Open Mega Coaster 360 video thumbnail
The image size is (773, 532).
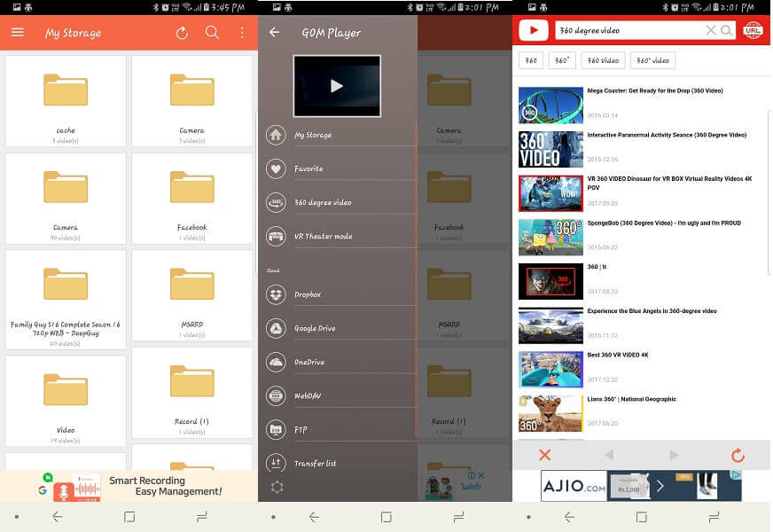tap(550, 105)
